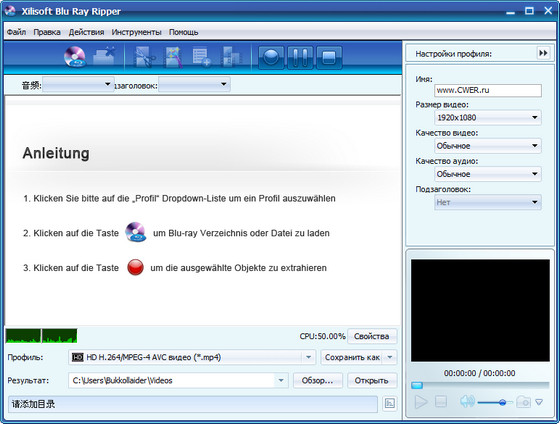
Task: Mute the preview speaker icon
Action: pyautogui.click(x=467, y=402)
